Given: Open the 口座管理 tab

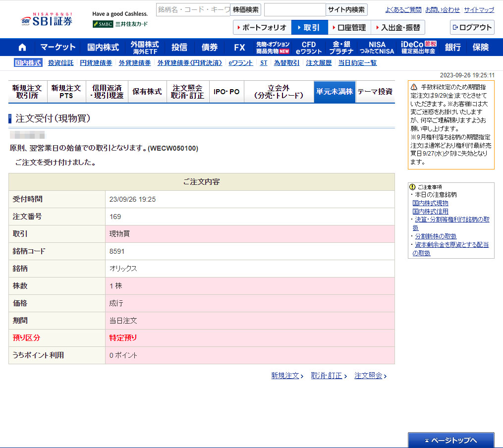Looking at the screenshot, I should point(348,27).
